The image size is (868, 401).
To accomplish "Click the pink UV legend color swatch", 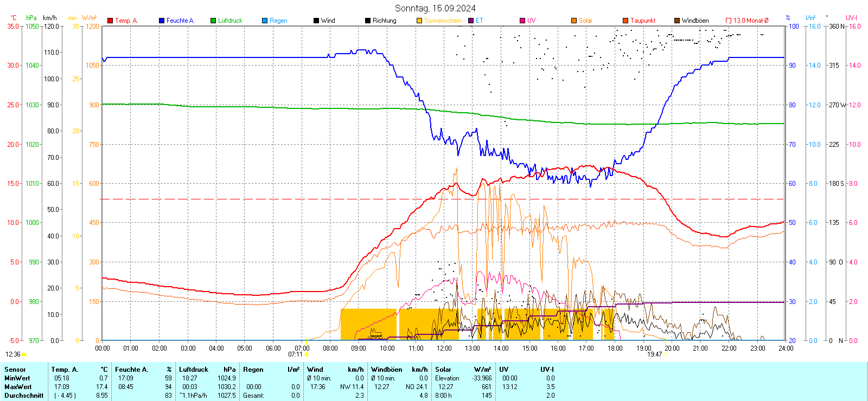I will [x=522, y=21].
